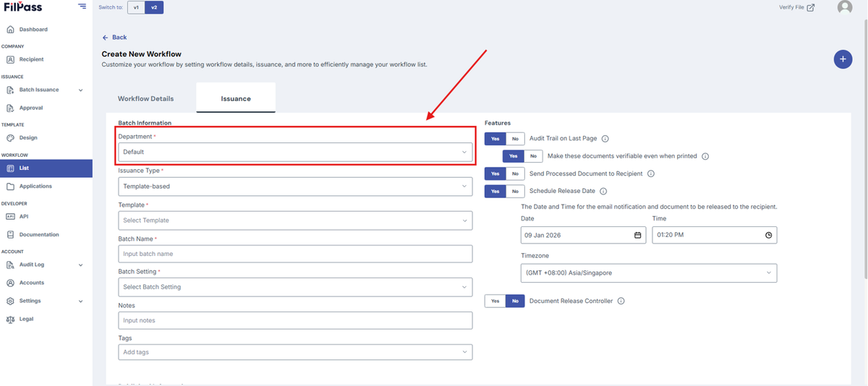The image size is (868, 386).
Task: Expand Batch Issuance submenu chevron
Action: [x=80, y=90]
